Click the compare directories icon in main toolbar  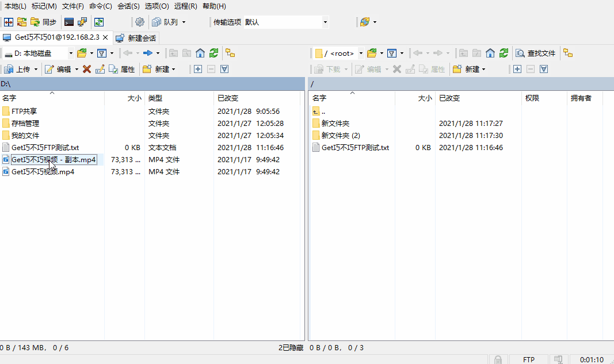[9, 22]
